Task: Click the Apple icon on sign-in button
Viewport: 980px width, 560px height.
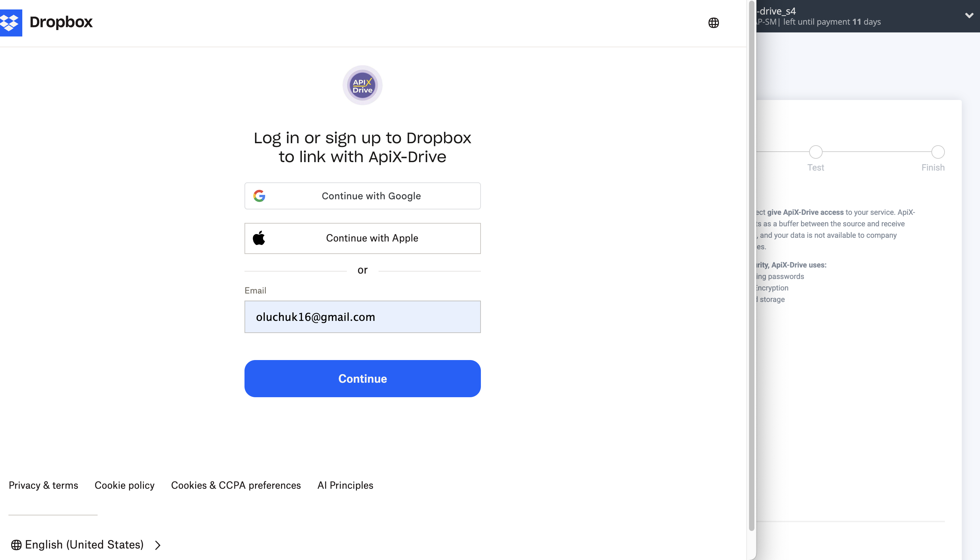Action: point(259,238)
